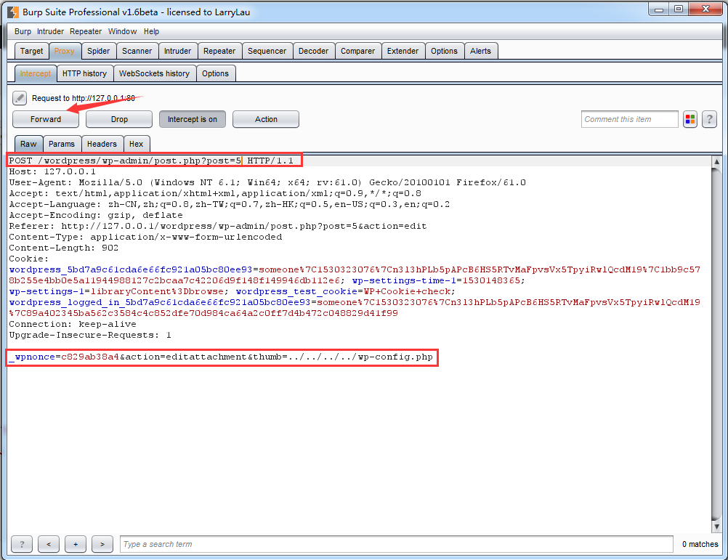Screen dimensions: 728x560
Task: Open the Action dropdown button
Action: pos(266,119)
